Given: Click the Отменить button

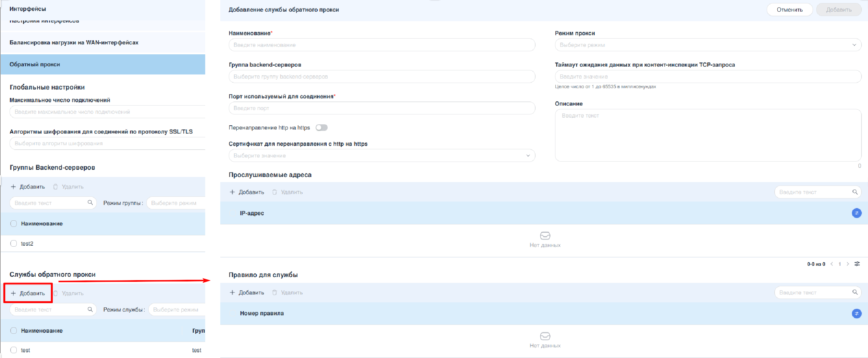Looking at the screenshot, I should coord(789,10).
